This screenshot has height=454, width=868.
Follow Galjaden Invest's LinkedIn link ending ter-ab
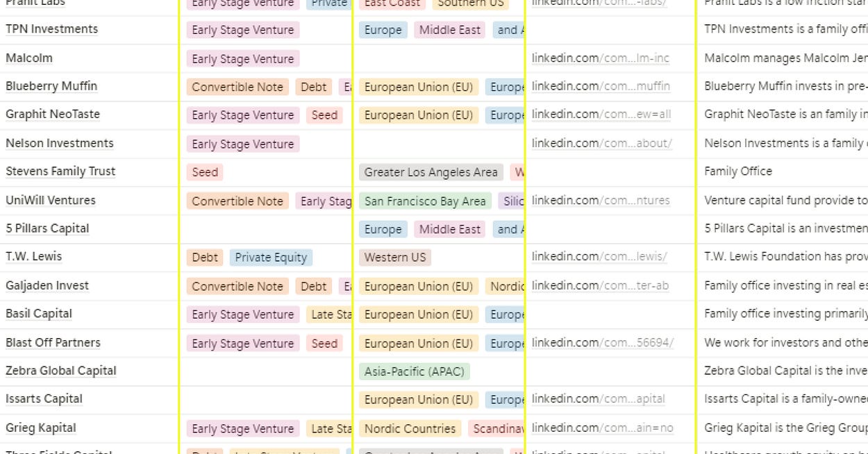point(601,285)
